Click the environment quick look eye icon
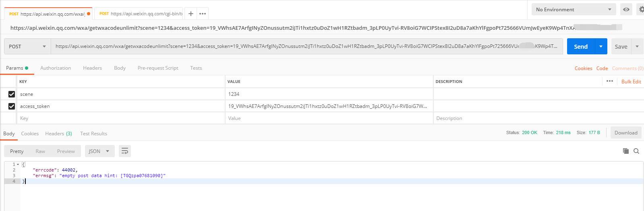This screenshot has width=644, height=211. 626,9
